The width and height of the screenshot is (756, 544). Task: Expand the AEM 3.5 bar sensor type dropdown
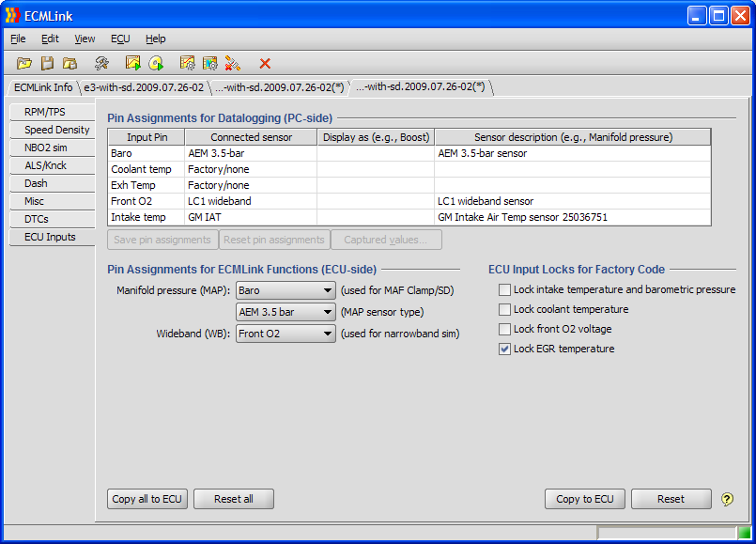(285, 312)
